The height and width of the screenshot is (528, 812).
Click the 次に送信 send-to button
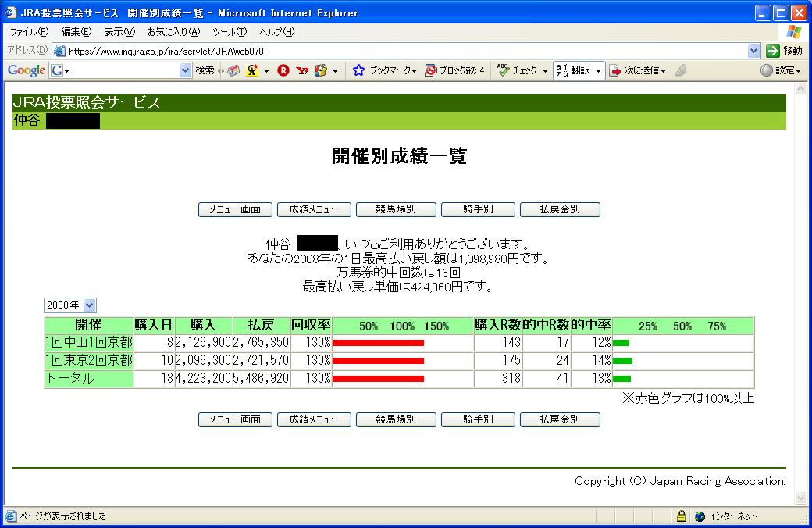coord(637,70)
